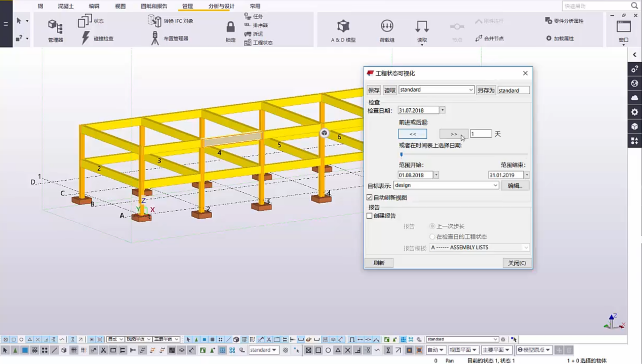Click the selection arrow tool in ribbon

(x=19, y=21)
